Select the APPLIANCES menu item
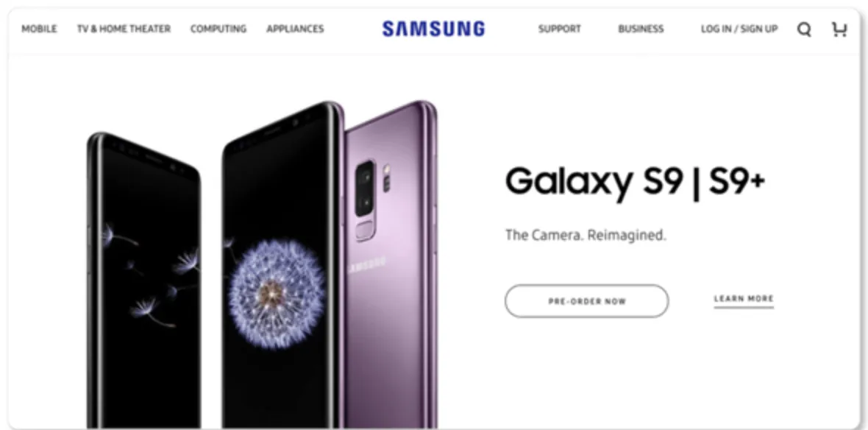This screenshot has width=868, height=430. (x=295, y=29)
